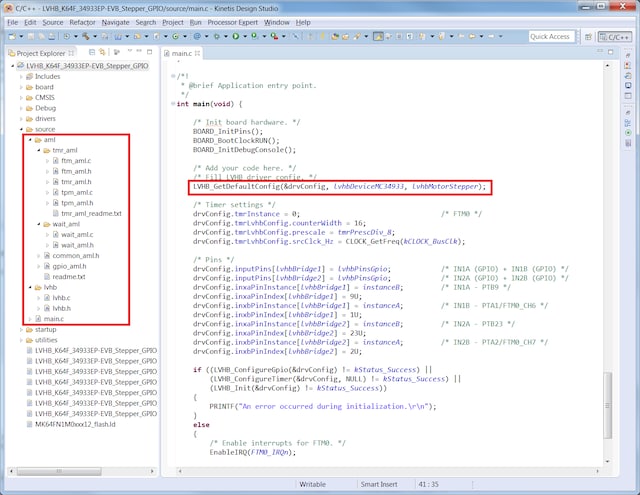The width and height of the screenshot is (640, 495).
Task: Open ftm_aml.c file in tree
Action: (76, 160)
